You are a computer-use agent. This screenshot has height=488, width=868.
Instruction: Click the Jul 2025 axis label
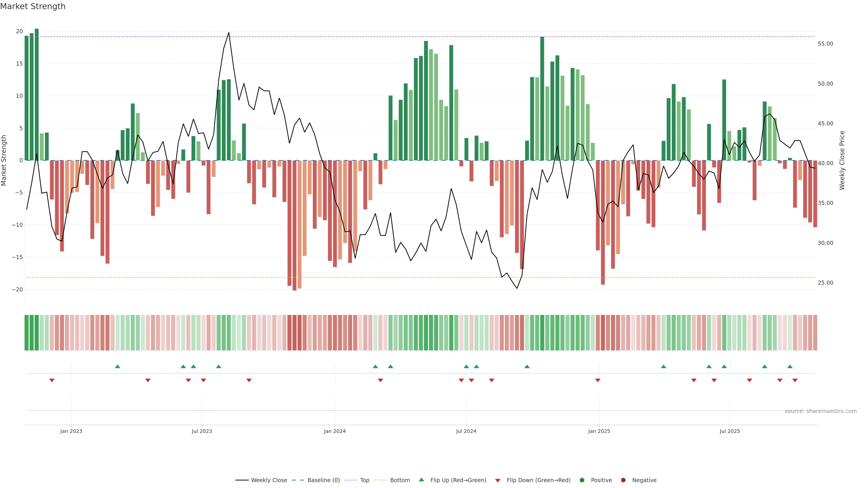(x=729, y=431)
